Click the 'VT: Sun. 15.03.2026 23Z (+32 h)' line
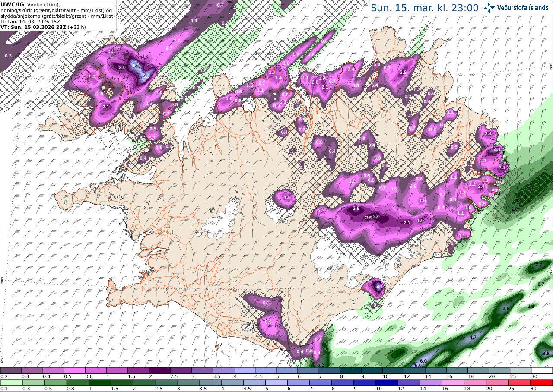The width and height of the screenshot is (553, 392). (x=43, y=27)
